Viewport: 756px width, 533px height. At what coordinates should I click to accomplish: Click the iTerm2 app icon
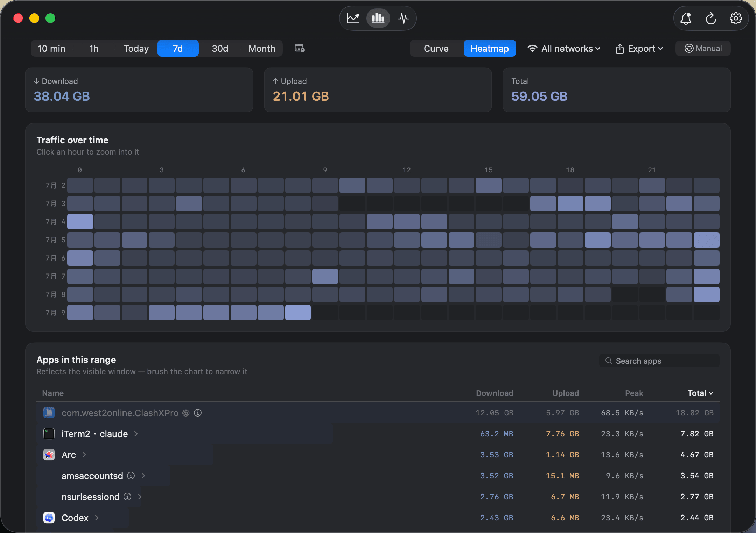click(x=49, y=434)
